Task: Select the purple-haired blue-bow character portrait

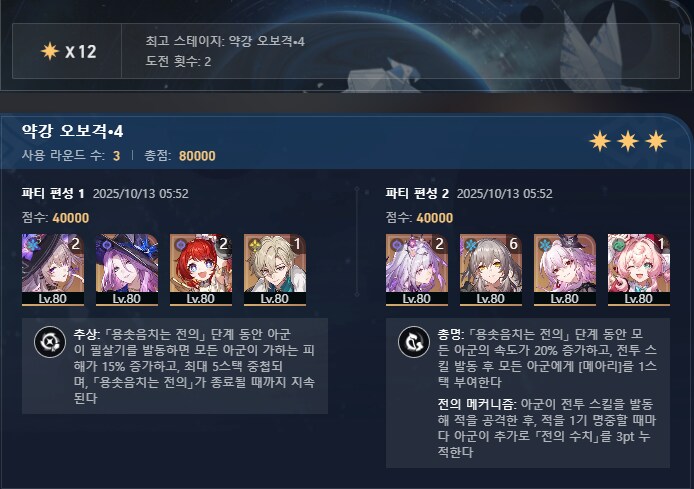Action: 127,270
